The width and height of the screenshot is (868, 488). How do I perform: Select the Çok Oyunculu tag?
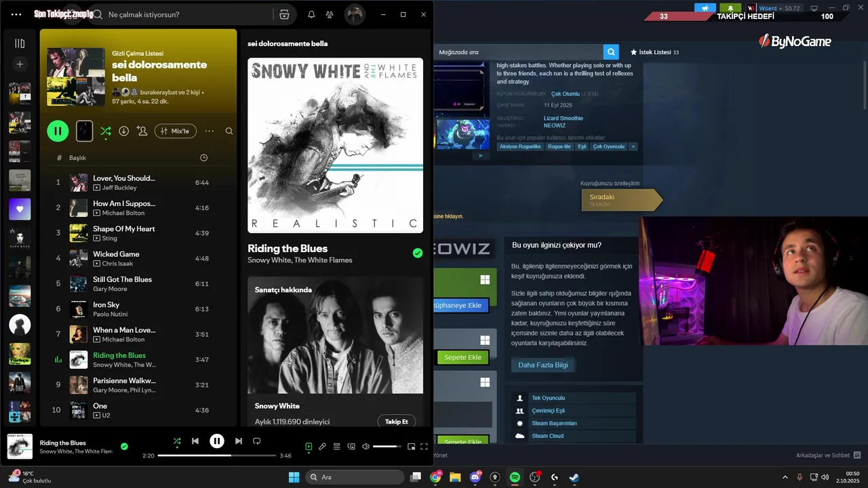click(x=609, y=146)
